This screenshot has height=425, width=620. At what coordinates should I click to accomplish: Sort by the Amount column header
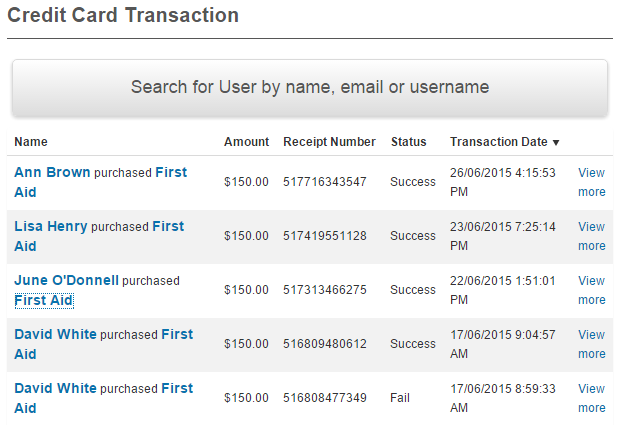pos(246,142)
